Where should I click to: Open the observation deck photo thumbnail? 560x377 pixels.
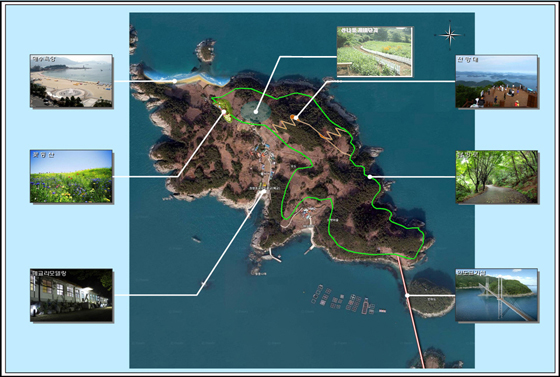[x=496, y=81]
